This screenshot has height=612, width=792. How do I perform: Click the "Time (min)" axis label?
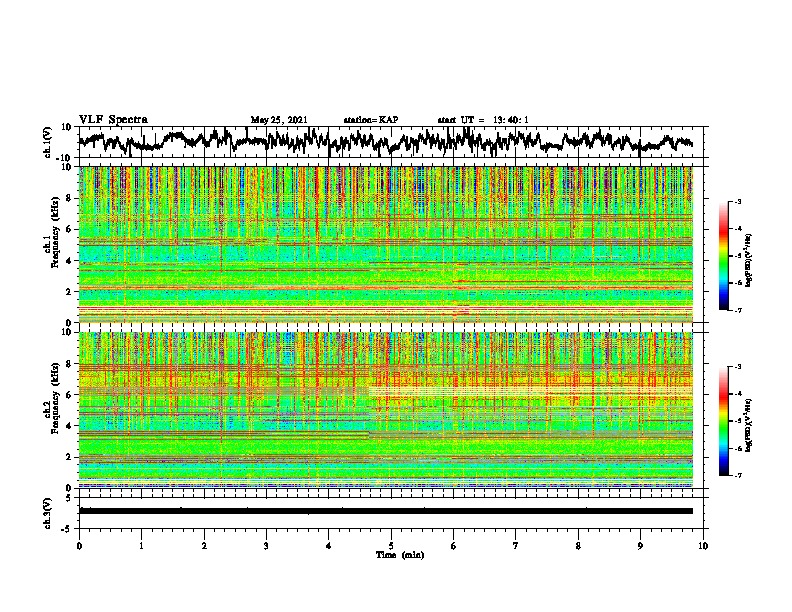point(400,555)
